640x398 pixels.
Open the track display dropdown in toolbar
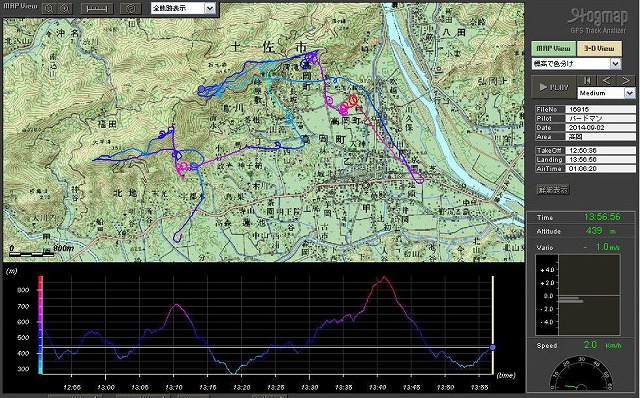click(x=183, y=8)
